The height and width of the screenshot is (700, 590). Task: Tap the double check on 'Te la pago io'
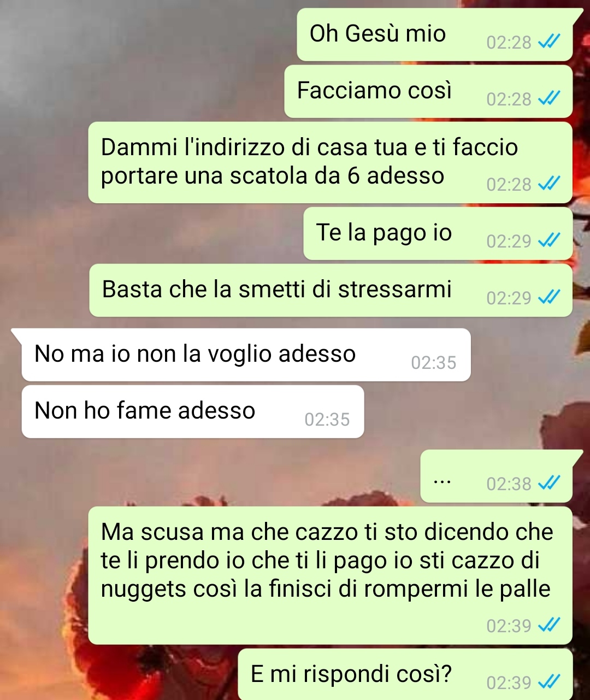click(549, 240)
